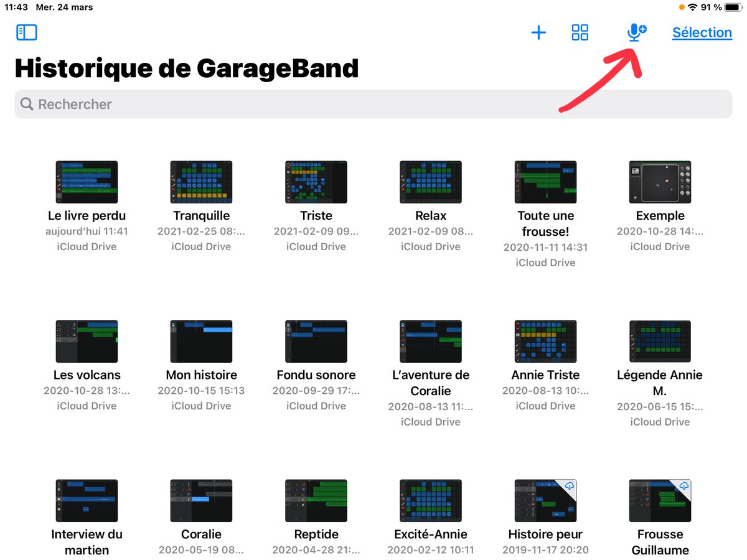Viewport: 747px width, 560px height.
Task: Open L'aventure de Coralie project thumbnail
Action: [431, 341]
